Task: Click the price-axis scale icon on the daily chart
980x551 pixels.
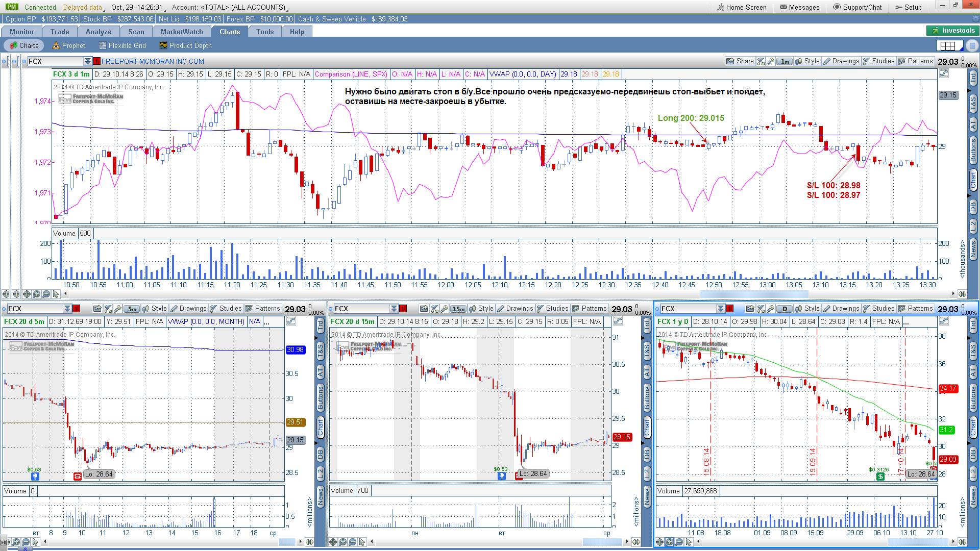Action: (944, 321)
